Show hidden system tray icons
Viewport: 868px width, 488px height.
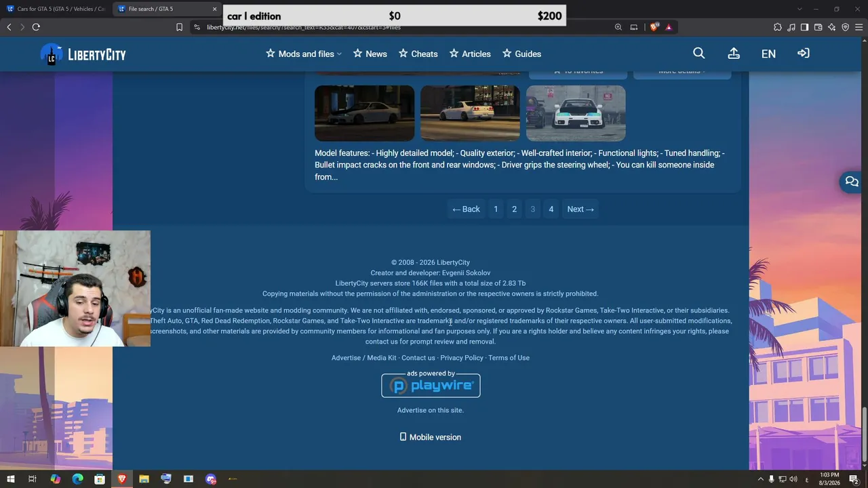[x=760, y=479]
